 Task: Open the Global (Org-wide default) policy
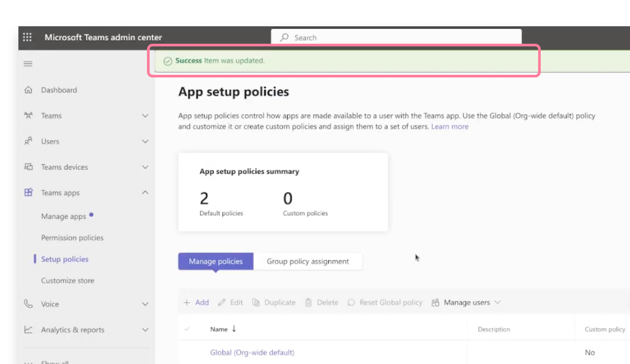252,352
